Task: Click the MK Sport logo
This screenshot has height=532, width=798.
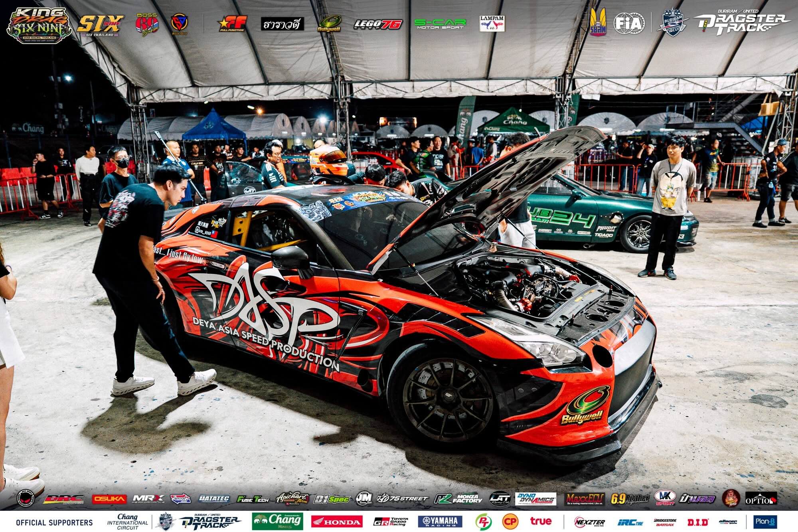Action: coord(665,498)
